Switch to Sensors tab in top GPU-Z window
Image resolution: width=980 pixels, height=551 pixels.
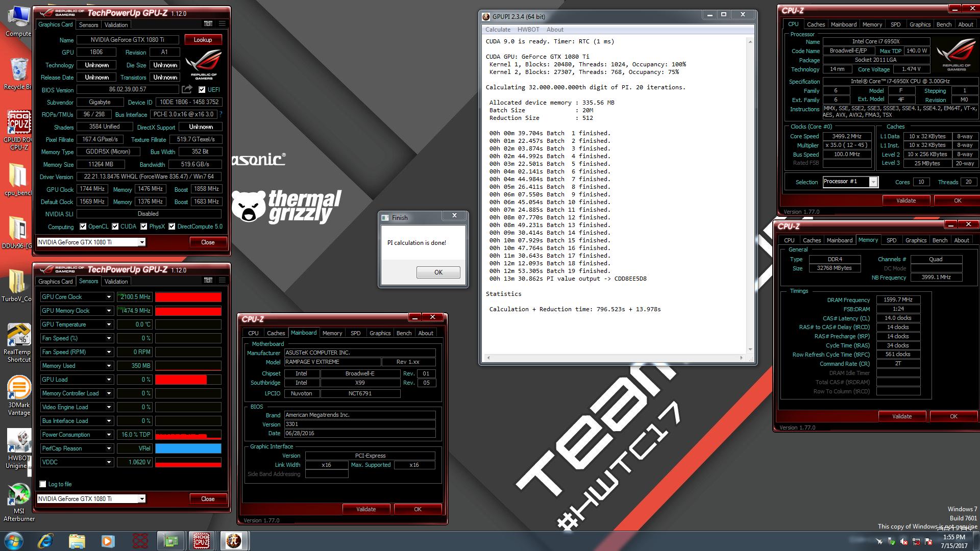pos(88,24)
